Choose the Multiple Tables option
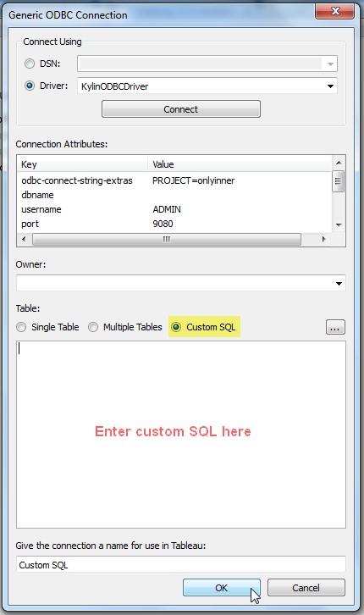Screen dimensions: 364x615 point(93,327)
